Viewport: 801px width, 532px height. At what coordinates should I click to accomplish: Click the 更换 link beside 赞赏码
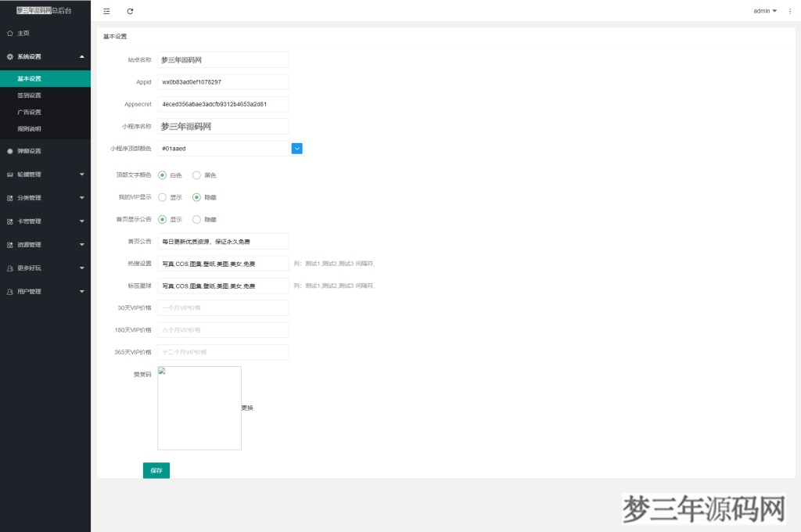tap(247, 408)
